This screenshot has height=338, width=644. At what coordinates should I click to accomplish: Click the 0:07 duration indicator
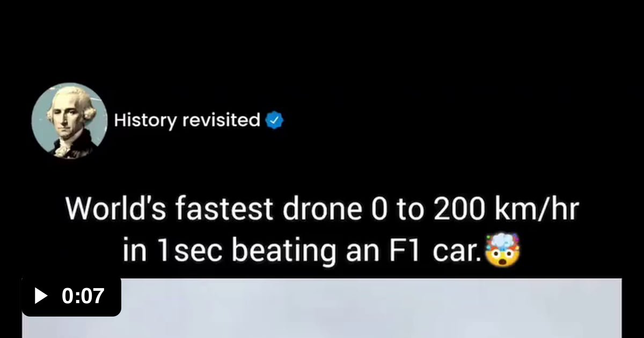[82, 295]
